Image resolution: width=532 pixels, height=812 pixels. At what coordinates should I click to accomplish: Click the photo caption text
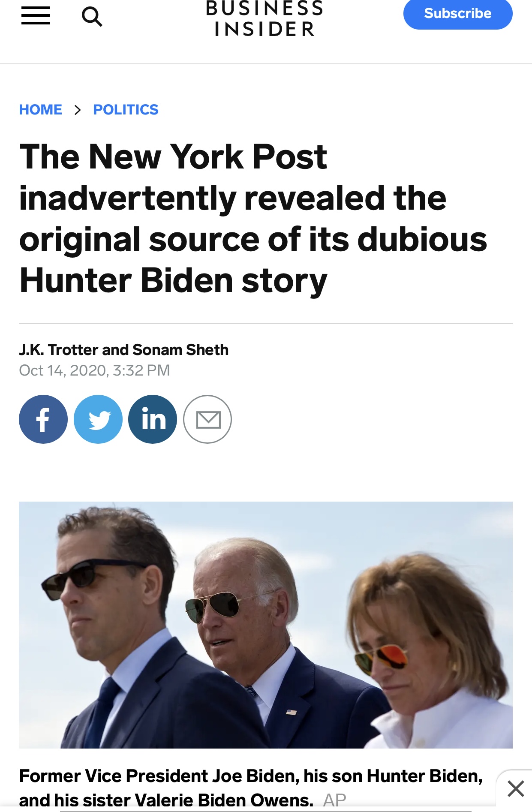tap(251, 788)
